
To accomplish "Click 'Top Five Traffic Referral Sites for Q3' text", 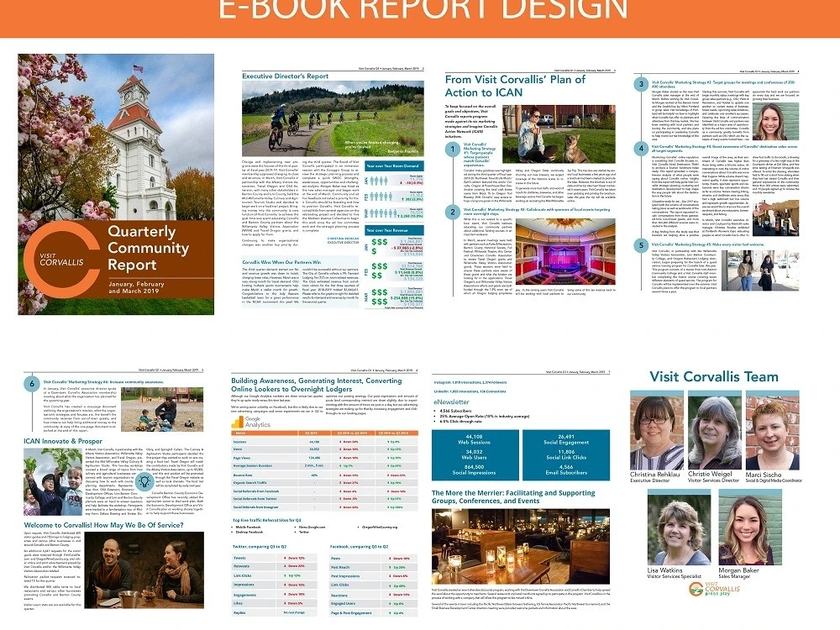I will pyautogui.click(x=267, y=520).
